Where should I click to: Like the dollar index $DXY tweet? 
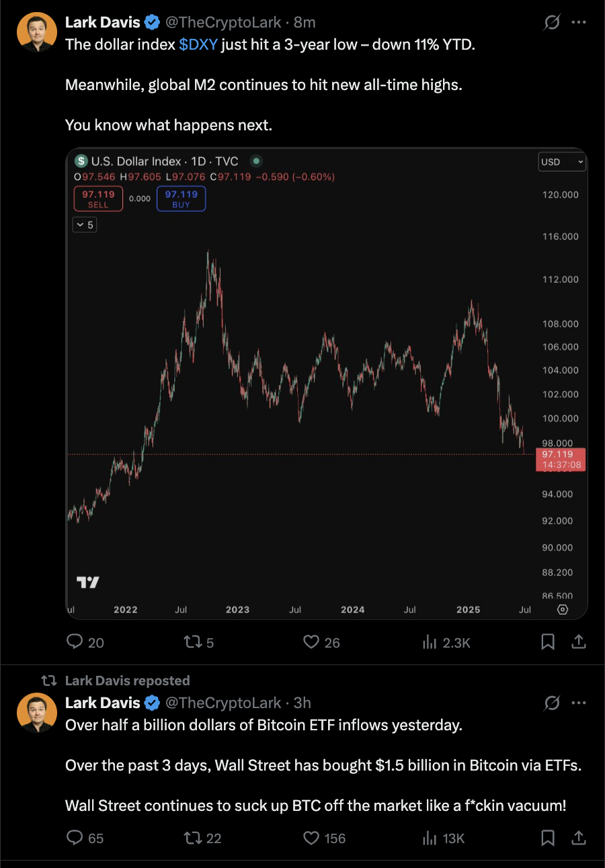point(311,643)
